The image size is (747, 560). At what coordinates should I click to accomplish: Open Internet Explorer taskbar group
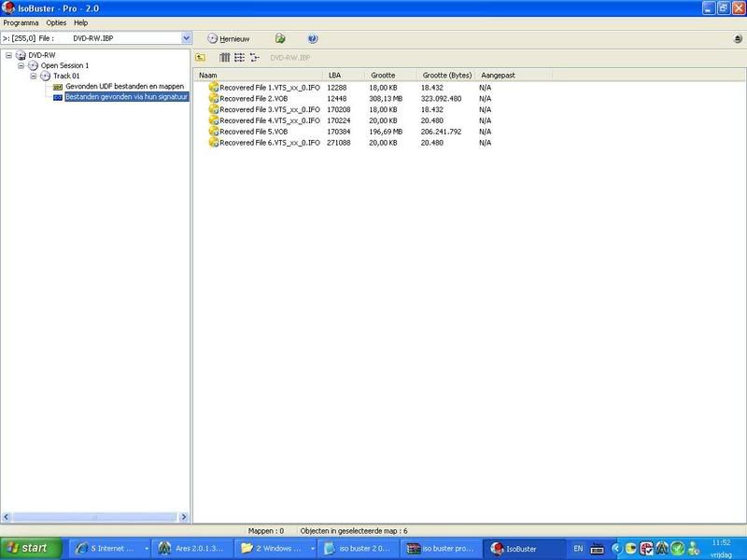pos(109,549)
